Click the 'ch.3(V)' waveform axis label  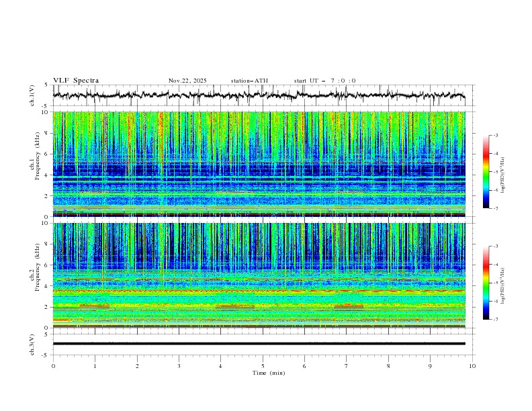[x=32, y=345]
